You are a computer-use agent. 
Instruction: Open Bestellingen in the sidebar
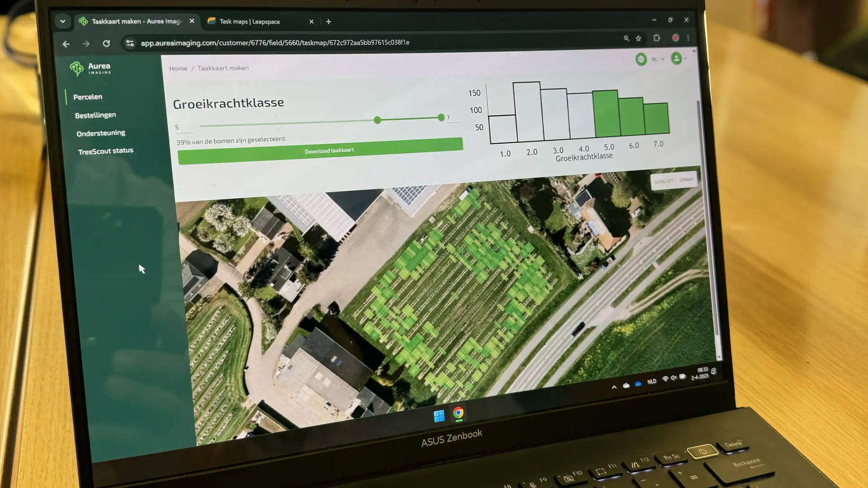click(x=95, y=115)
